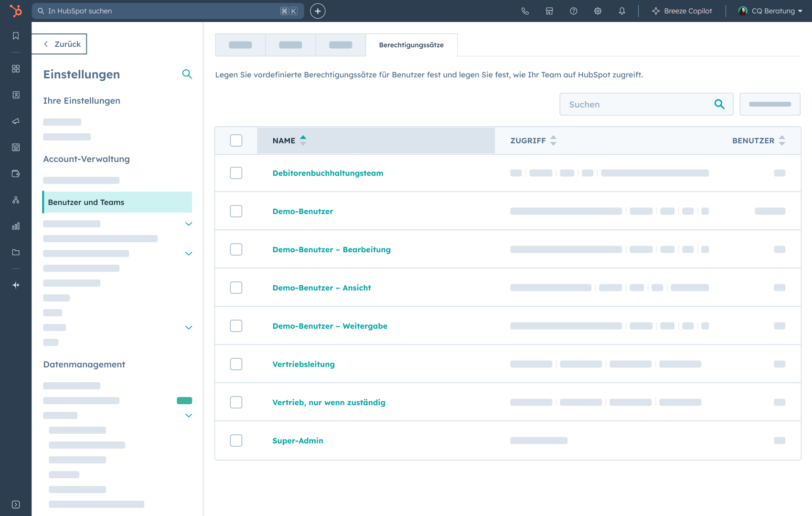Open the help question mark icon
The height and width of the screenshot is (516, 812).
point(574,11)
